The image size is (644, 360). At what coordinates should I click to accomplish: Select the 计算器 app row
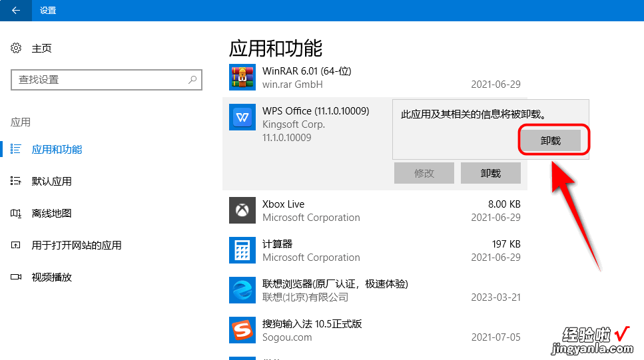click(x=374, y=250)
